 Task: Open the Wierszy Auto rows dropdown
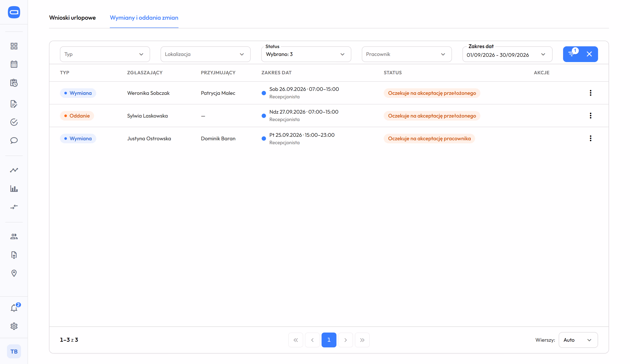tap(578, 340)
